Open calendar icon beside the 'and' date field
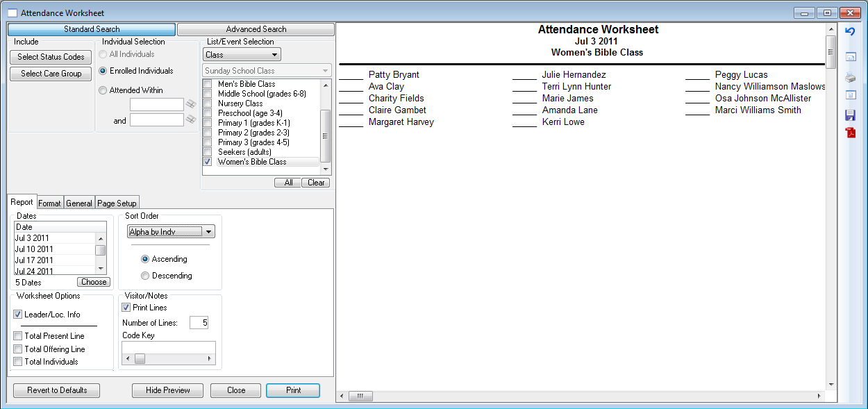 [191, 120]
